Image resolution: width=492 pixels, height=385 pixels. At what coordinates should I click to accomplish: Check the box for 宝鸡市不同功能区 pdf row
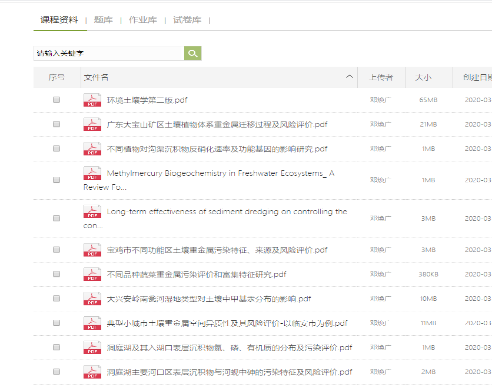56,250
